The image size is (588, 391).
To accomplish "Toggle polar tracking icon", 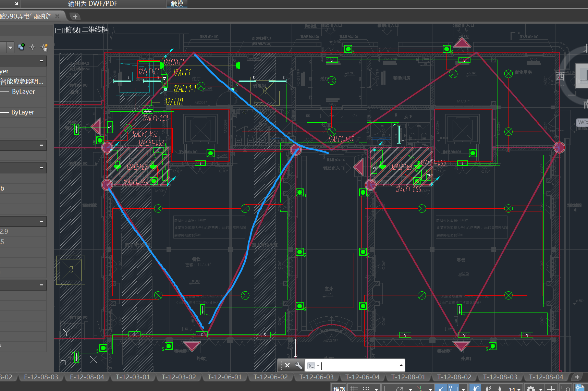I will click(x=400, y=388).
